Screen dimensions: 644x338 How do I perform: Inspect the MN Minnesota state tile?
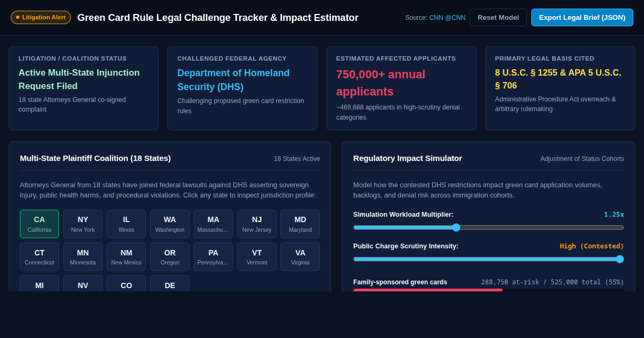point(83,256)
